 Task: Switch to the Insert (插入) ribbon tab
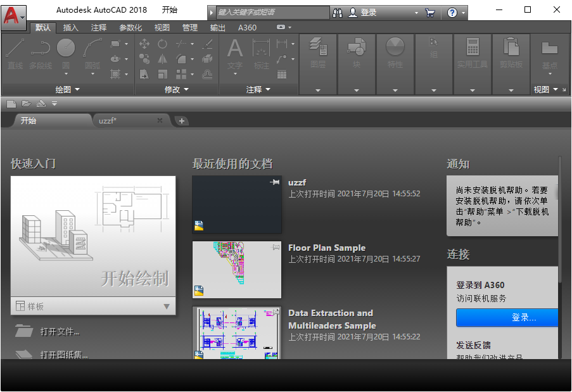pyautogui.click(x=70, y=28)
